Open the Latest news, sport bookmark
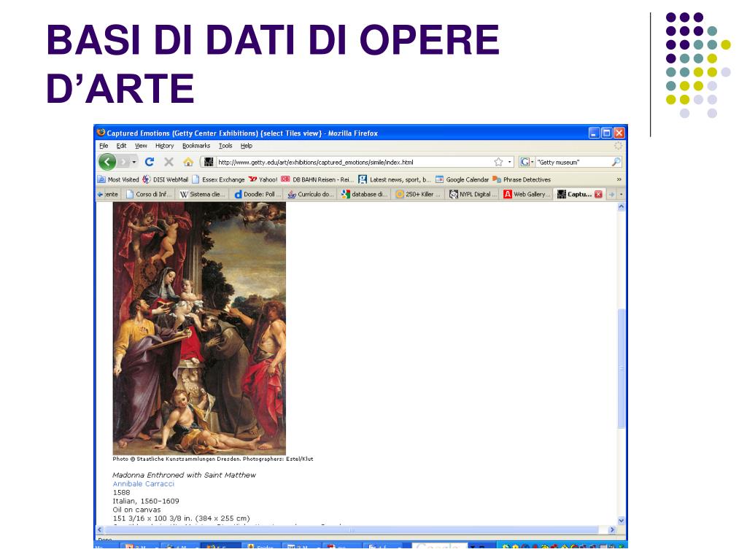Screen dimensions: 747x560 pyautogui.click(x=395, y=179)
